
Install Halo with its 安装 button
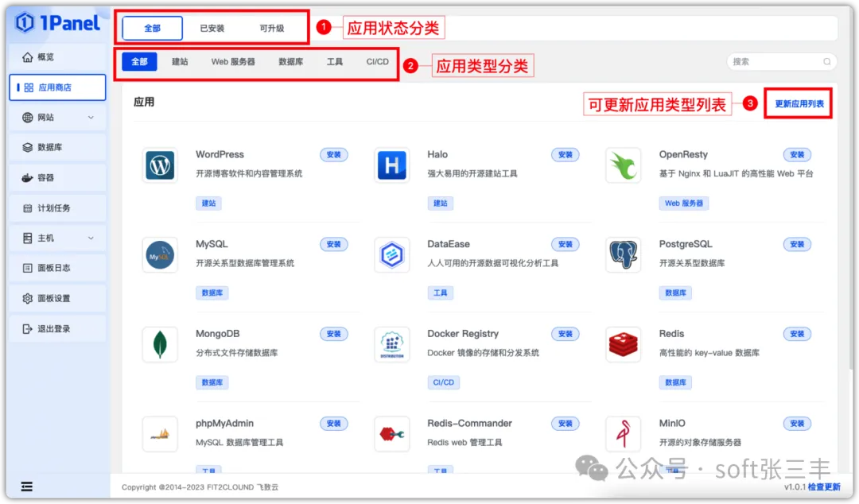point(566,155)
